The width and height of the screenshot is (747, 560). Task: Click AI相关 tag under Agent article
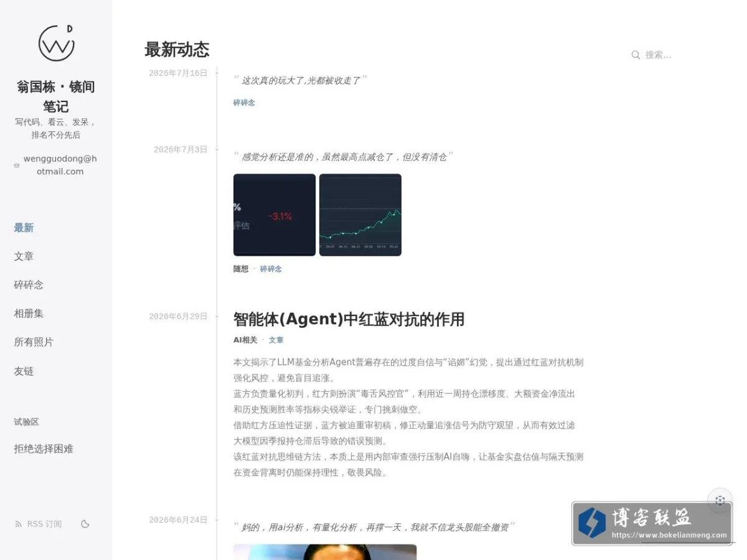point(245,340)
